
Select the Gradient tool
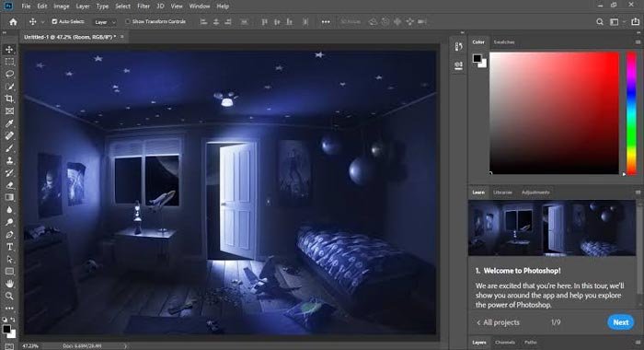9,197
